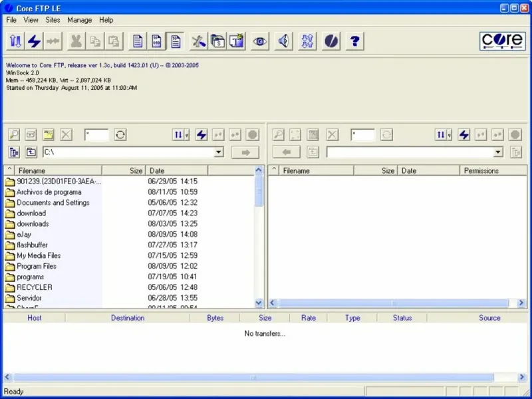
Task: Open the File menu
Action: (11, 20)
